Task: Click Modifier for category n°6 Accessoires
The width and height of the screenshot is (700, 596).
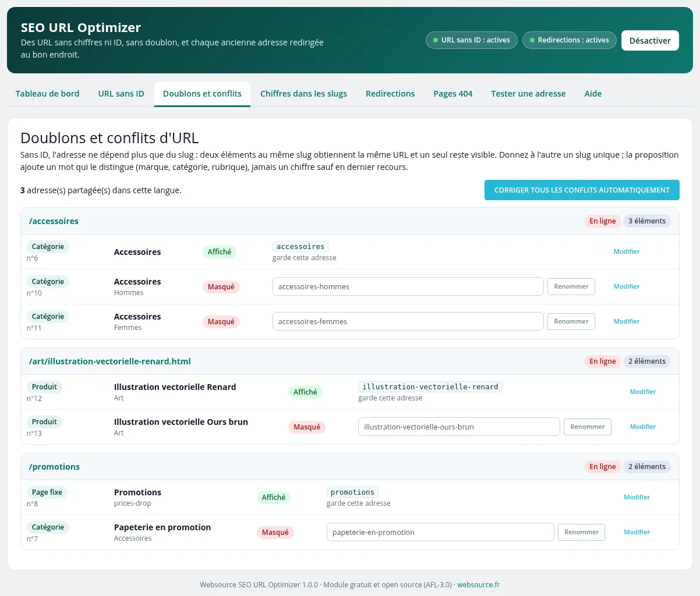Action: [627, 251]
